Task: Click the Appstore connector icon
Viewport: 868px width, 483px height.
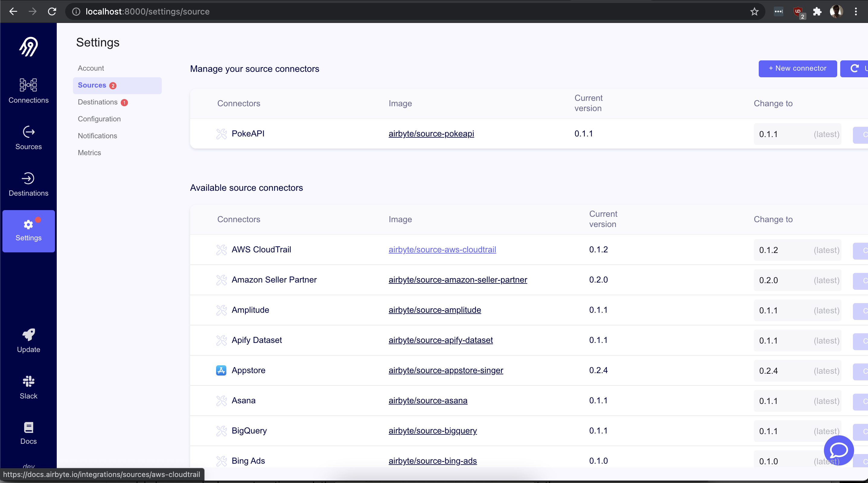Action: coord(221,370)
